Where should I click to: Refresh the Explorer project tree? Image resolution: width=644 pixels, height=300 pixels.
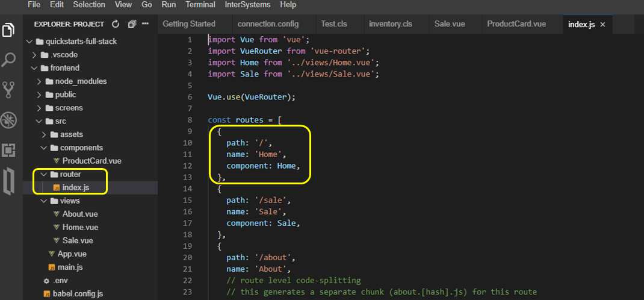(116, 24)
